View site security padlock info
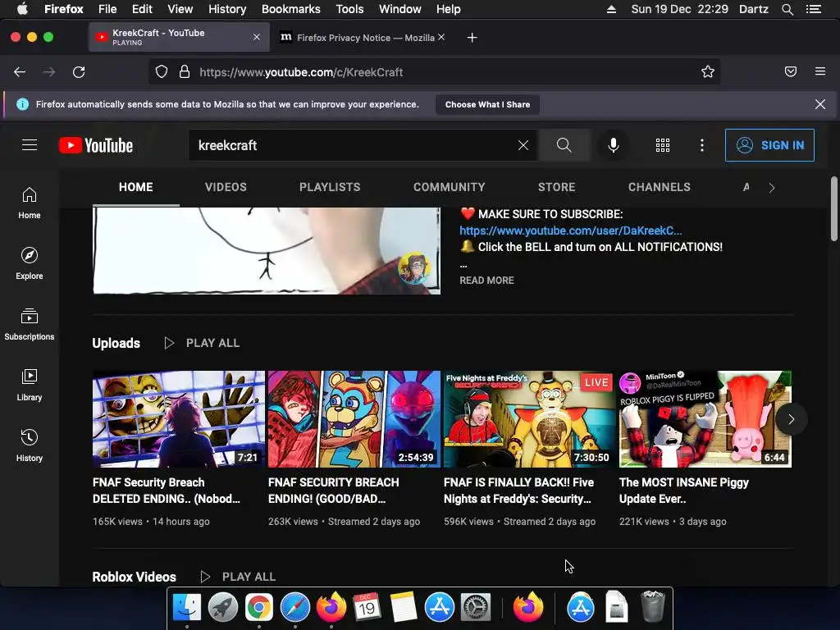The height and width of the screenshot is (630, 840). (x=185, y=72)
